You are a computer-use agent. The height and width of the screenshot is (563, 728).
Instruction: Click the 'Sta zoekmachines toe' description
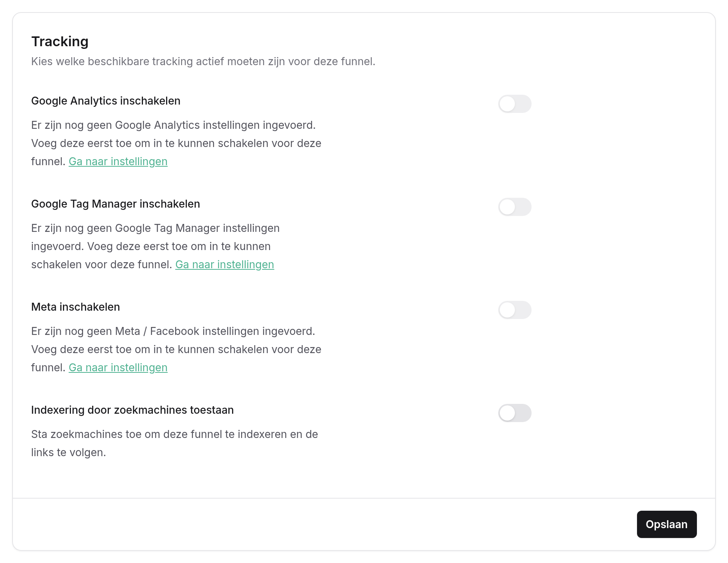pos(174,443)
